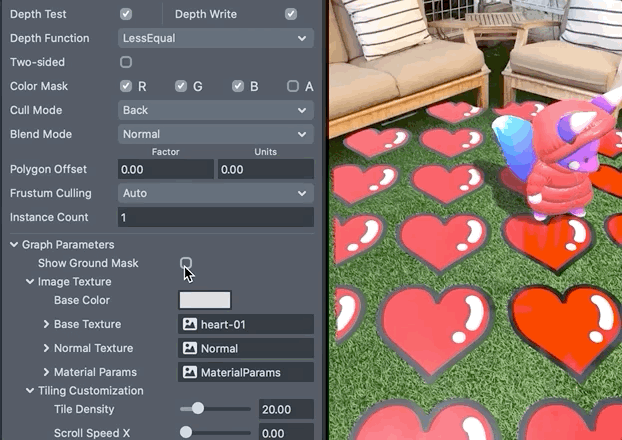Image resolution: width=622 pixels, height=440 pixels.
Task: Click the MaterialParams texture image icon
Action: click(190, 372)
